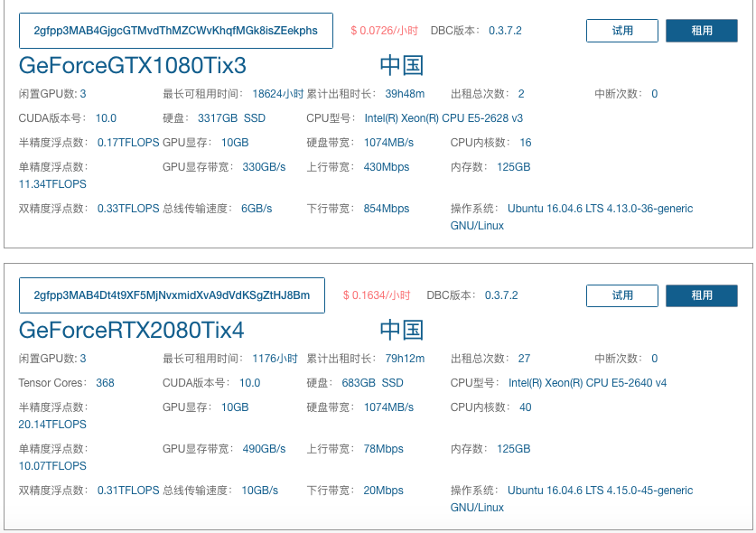Click the Tensor Cores 368 value

point(105,383)
